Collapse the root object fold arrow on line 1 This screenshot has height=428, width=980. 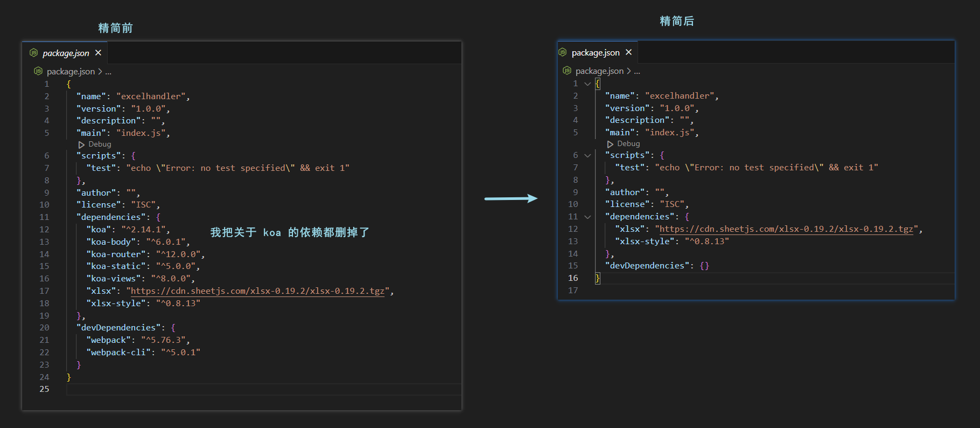click(x=587, y=84)
